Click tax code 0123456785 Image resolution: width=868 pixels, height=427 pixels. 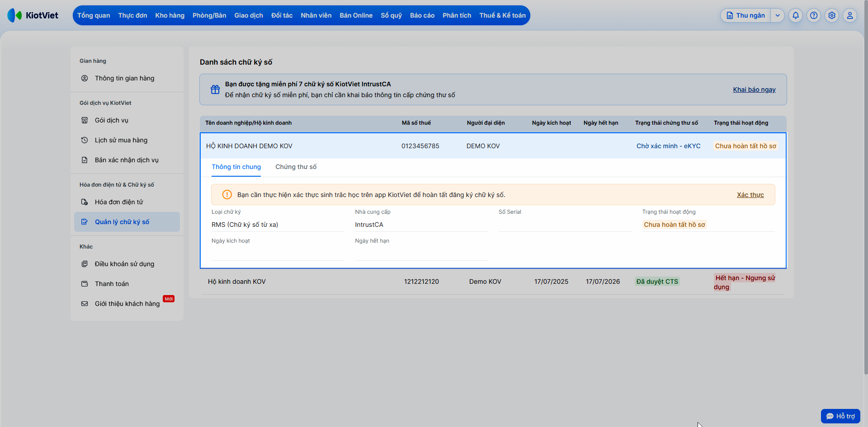coord(420,146)
